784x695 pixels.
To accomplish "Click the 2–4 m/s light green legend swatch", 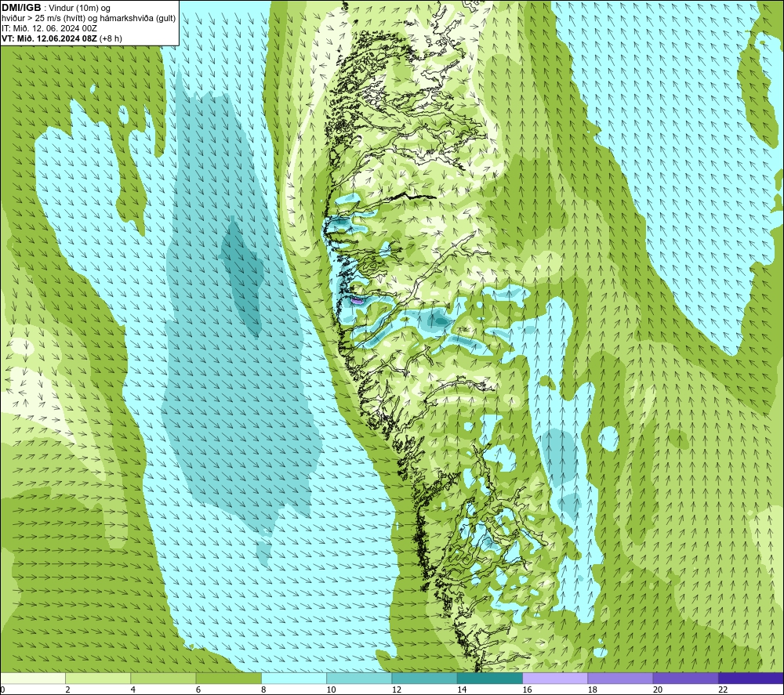I will point(98,678).
